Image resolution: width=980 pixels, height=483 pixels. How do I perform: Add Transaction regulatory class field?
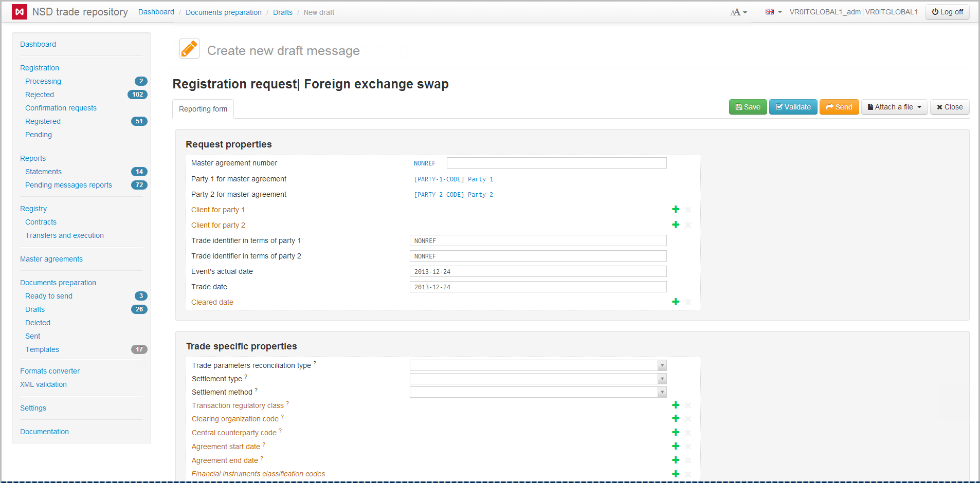(676, 405)
